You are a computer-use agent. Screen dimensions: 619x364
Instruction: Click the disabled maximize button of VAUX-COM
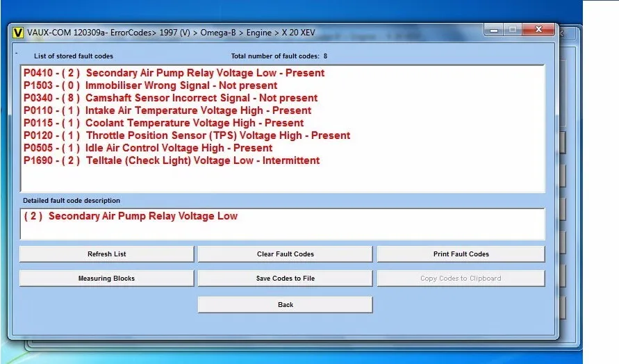(513, 30)
